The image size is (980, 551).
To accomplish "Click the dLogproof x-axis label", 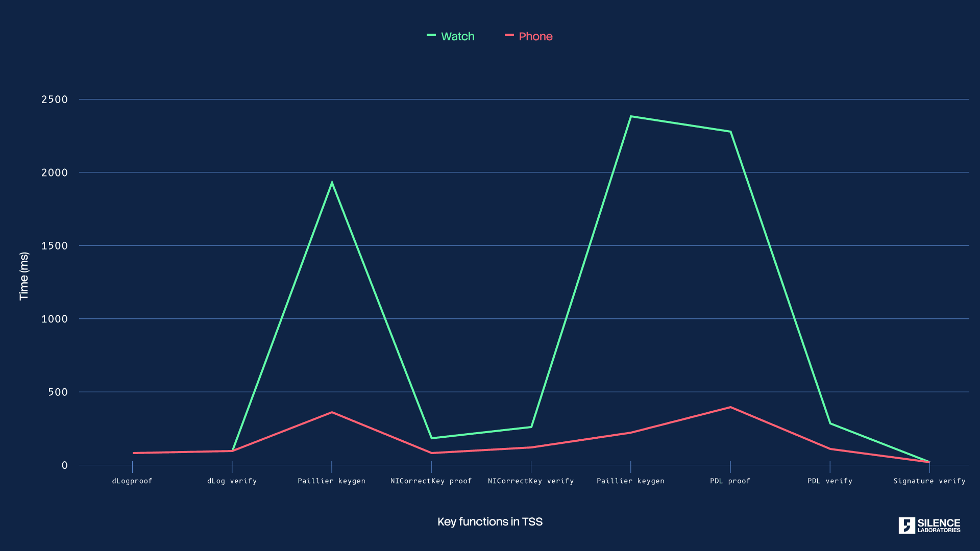I will click(x=132, y=481).
